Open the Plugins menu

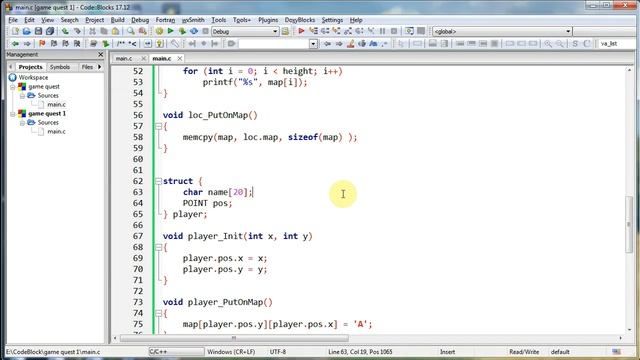click(268, 20)
